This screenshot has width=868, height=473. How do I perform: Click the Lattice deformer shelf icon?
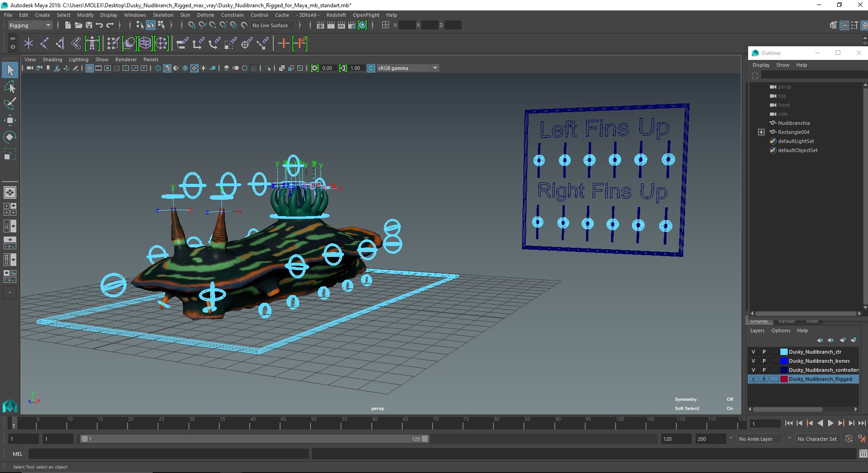tap(145, 43)
